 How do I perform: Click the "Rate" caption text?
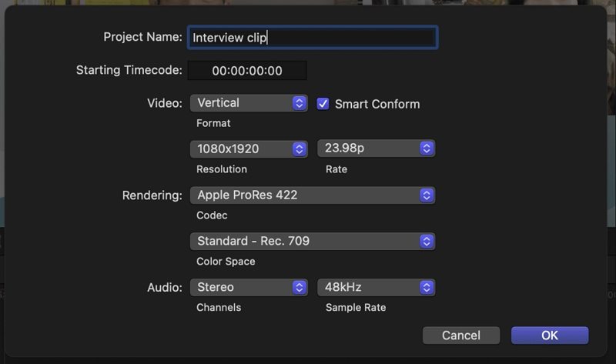pyautogui.click(x=336, y=169)
